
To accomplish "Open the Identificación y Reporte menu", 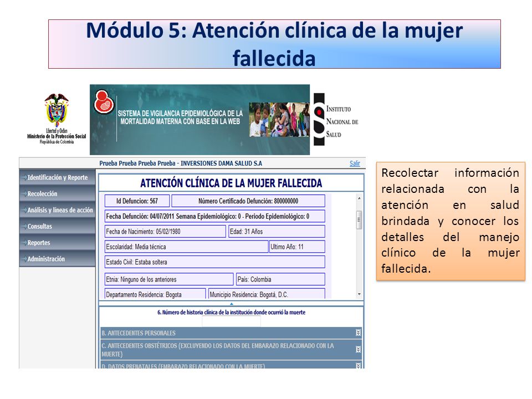I will 57,177.
